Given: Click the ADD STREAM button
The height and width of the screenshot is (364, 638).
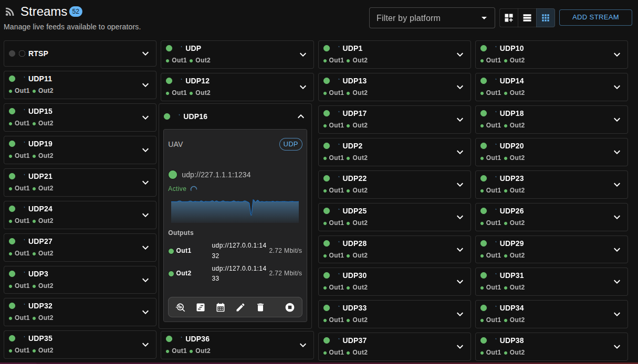Looking at the screenshot, I should (x=595, y=17).
